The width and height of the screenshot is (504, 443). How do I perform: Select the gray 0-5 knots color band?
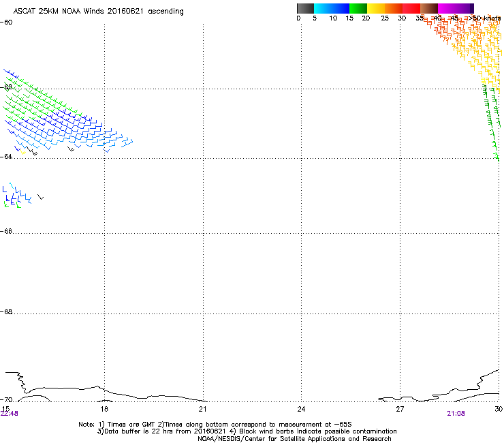pos(305,8)
